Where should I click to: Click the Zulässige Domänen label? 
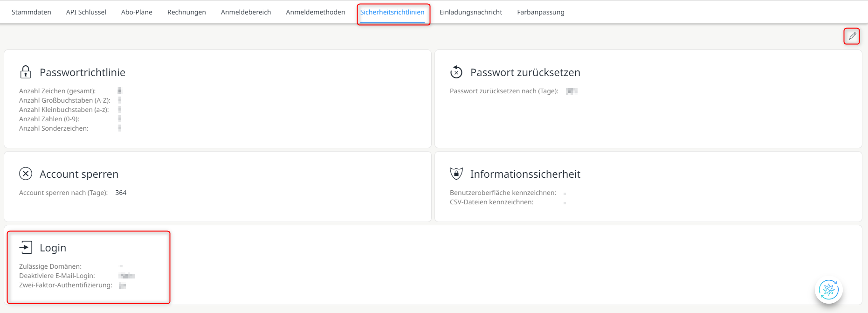(50, 266)
